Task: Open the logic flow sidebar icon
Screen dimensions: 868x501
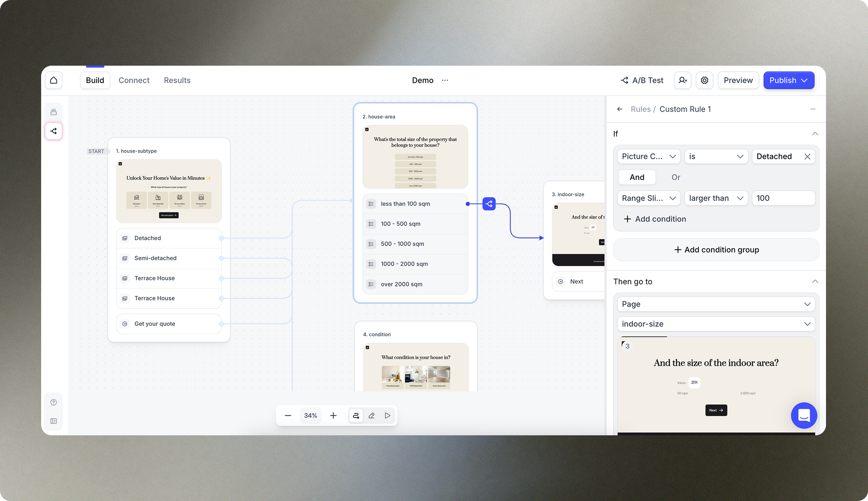Action: (x=54, y=131)
